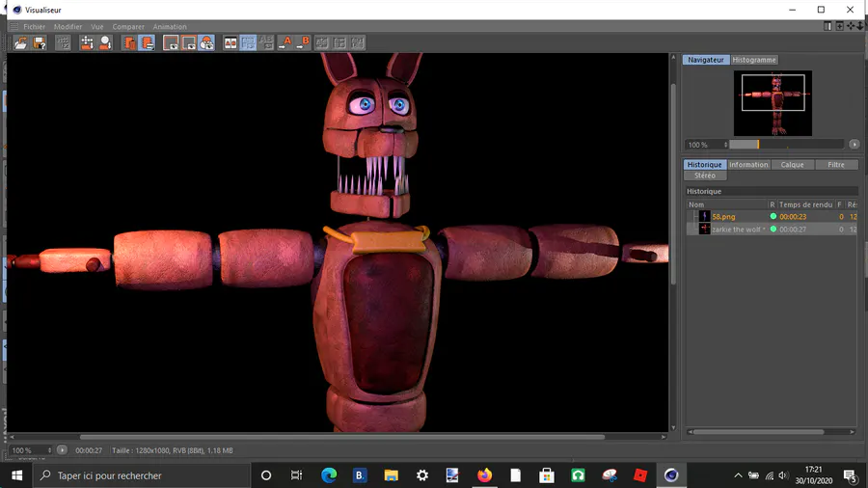
Task: Click the plus window icon at top right
Action: 840,26
